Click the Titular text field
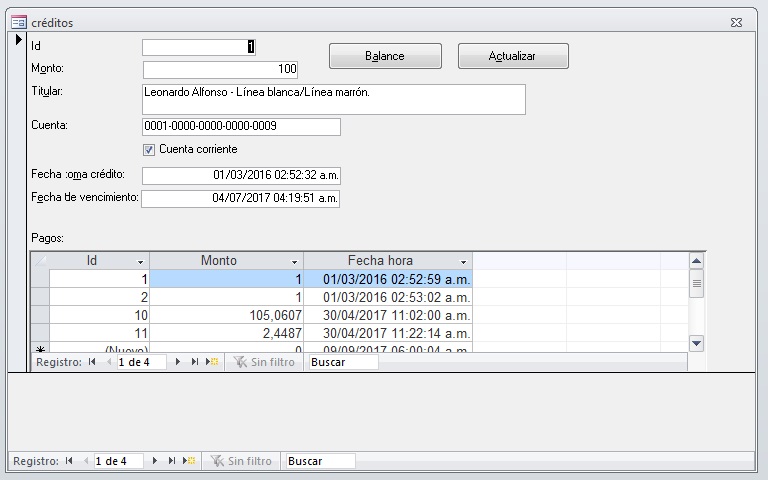 coord(334,99)
